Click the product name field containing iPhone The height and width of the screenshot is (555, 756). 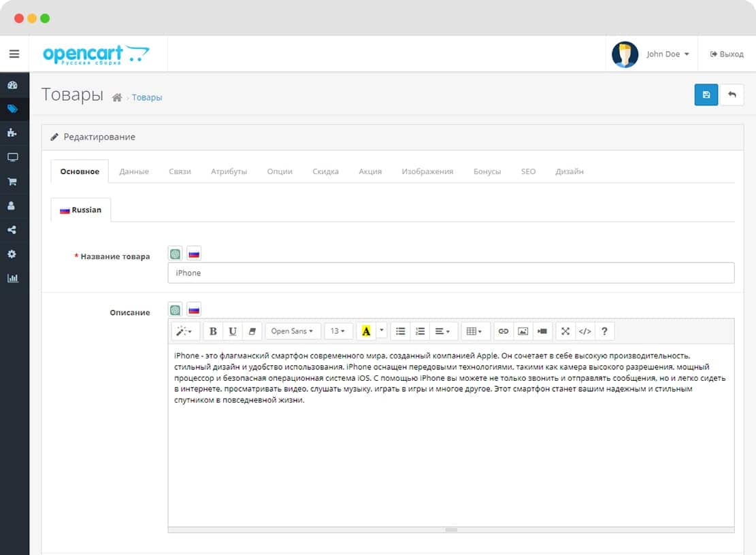(x=450, y=273)
